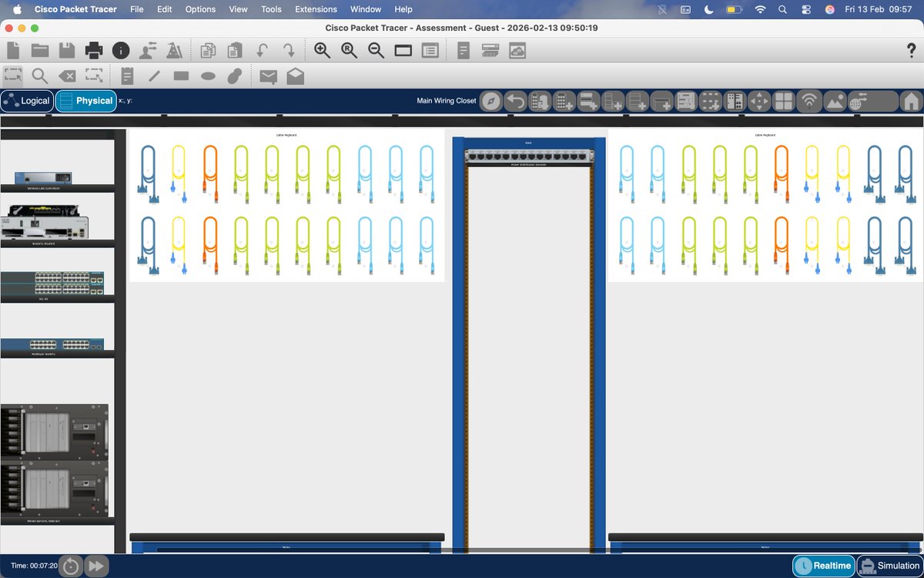Move object with the four-arrow icon

coord(759,101)
